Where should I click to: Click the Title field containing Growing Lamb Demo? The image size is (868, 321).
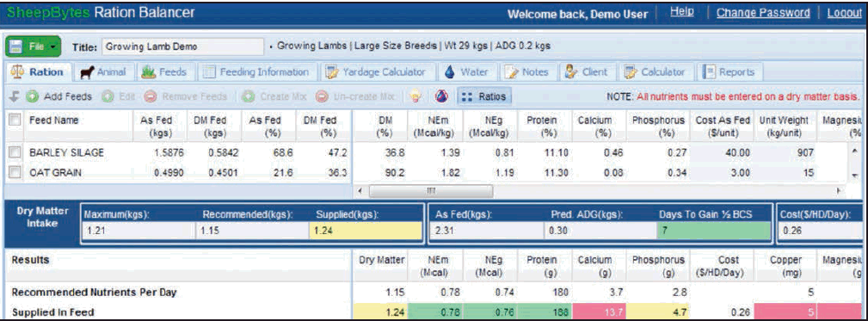(182, 46)
